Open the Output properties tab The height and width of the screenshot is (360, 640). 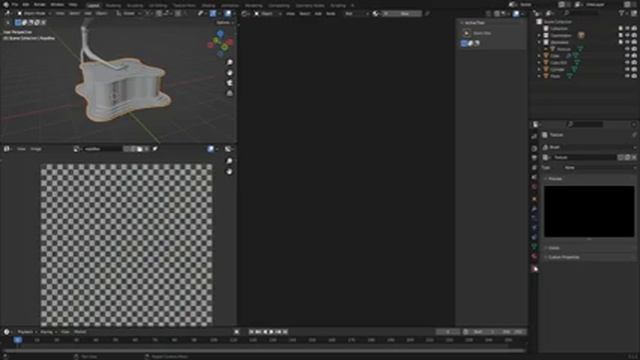point(534,158)
